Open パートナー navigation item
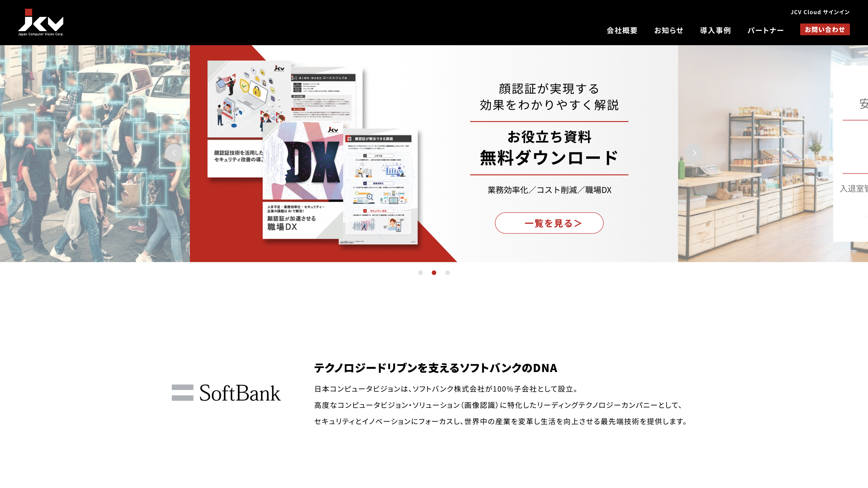This screenshot has width=868, height=488. (765, 30)
